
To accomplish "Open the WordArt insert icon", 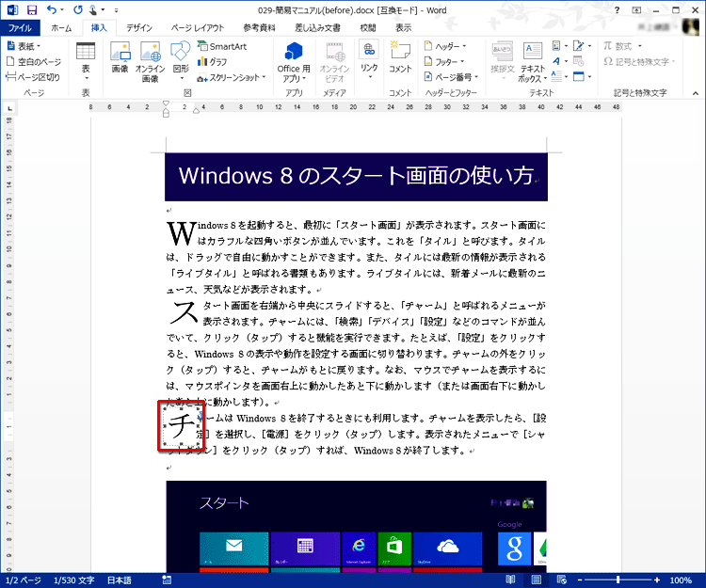I will (x=559, y=61).
